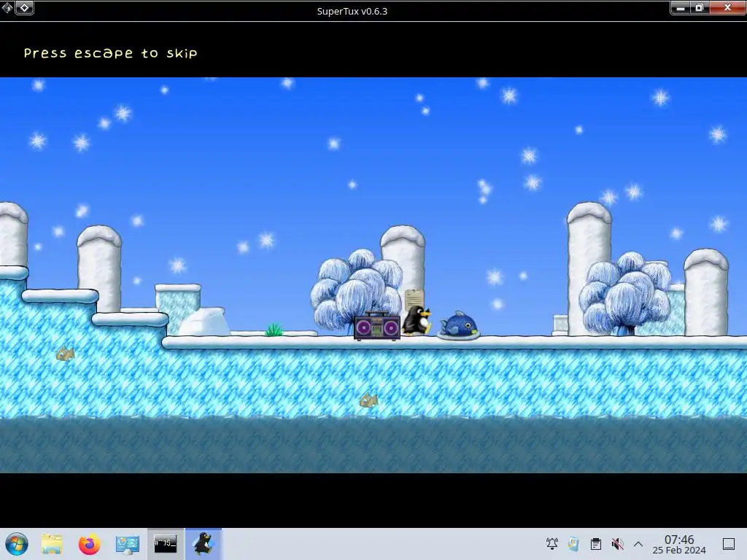The image size is (747, 560).
Task: Click the green grass tuft on the snow
Action: tap(274, 330)
